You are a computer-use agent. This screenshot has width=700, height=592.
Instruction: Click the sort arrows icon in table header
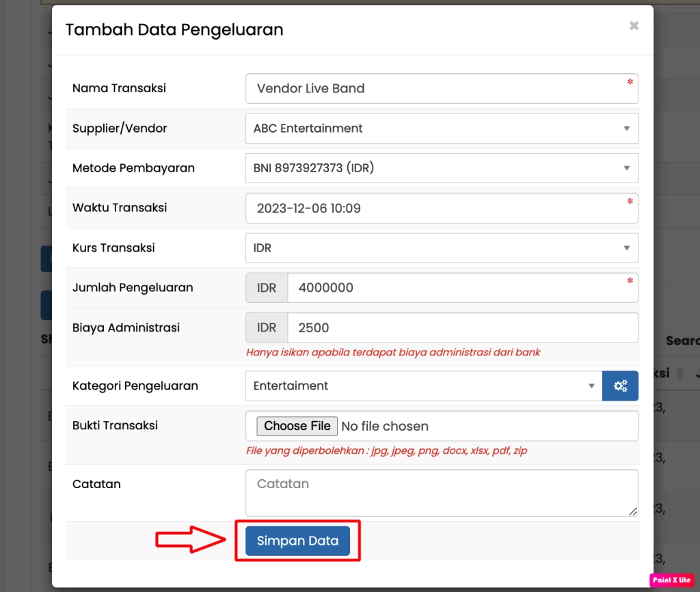coord(679,373)
